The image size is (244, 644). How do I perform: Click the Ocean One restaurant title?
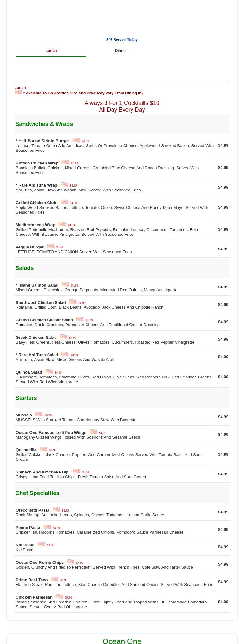pyautogui.click(x=122, y=641)
